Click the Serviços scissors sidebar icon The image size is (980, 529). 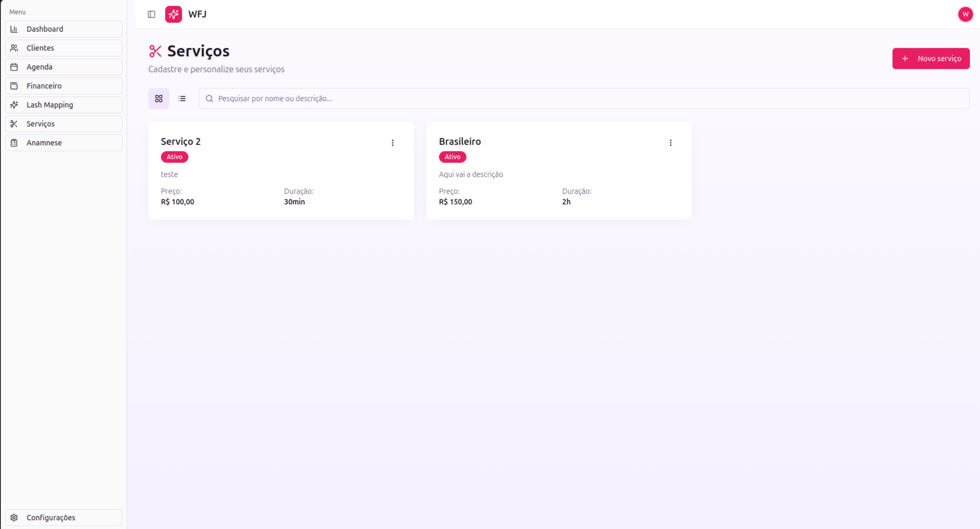pyautogui.click(x=14, y=124)
